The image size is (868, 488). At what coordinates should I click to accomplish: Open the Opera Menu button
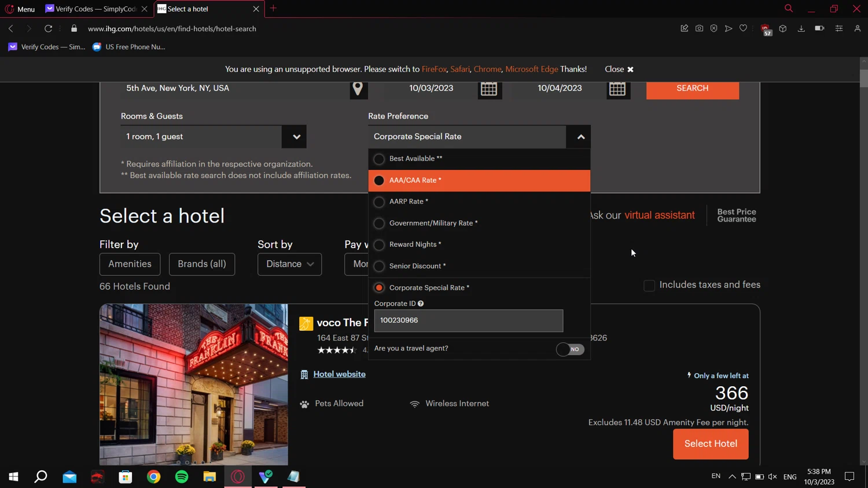click(x=20, y=9)
